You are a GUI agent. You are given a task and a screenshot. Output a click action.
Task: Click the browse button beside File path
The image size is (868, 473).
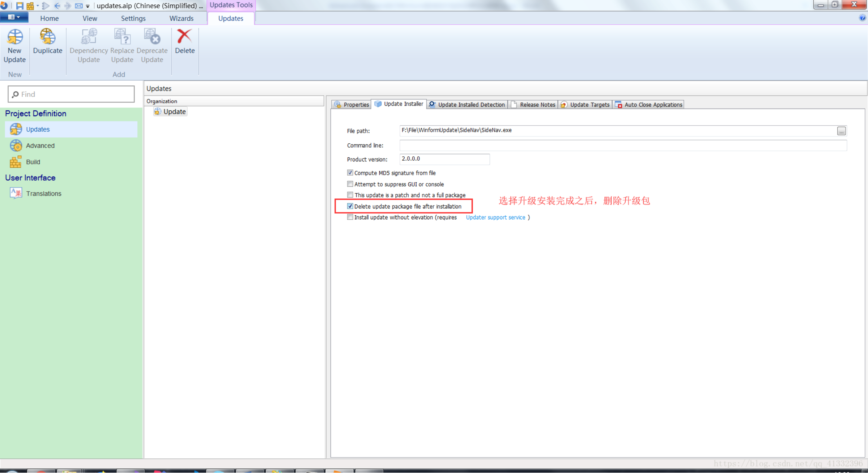(x=841, y=131)
